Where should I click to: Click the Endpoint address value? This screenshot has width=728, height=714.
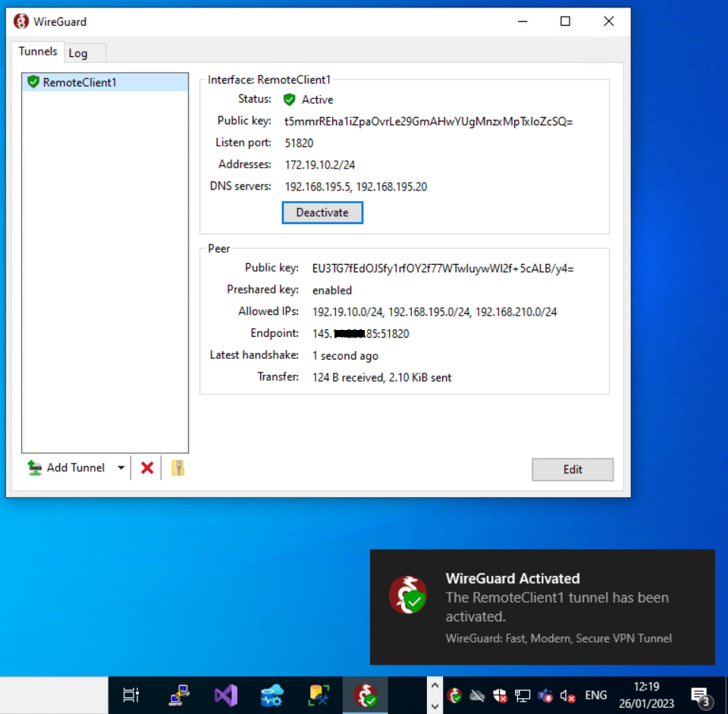click(x=361, y=334)
